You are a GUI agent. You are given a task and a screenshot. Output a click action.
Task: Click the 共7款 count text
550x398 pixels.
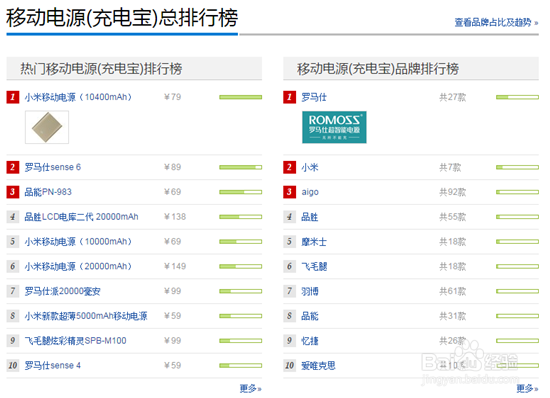point(450,167)
